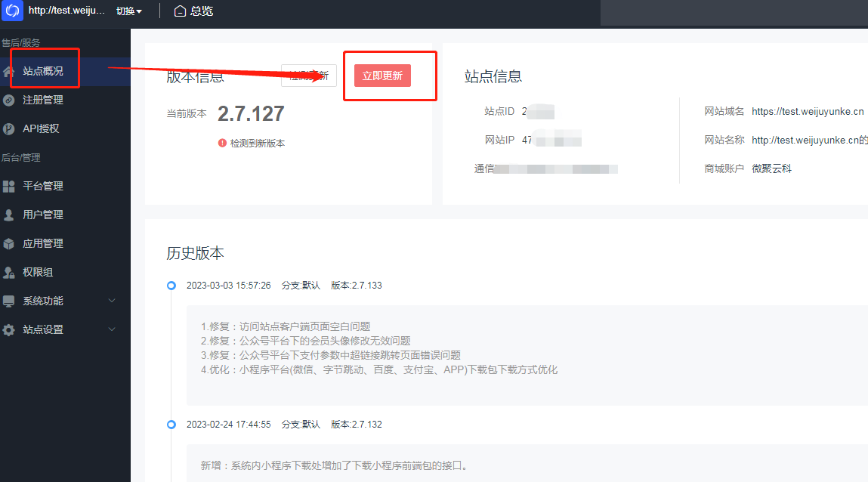Open 应用管理 menu item
Screen dimensions: 868x482
click(65, 244)
